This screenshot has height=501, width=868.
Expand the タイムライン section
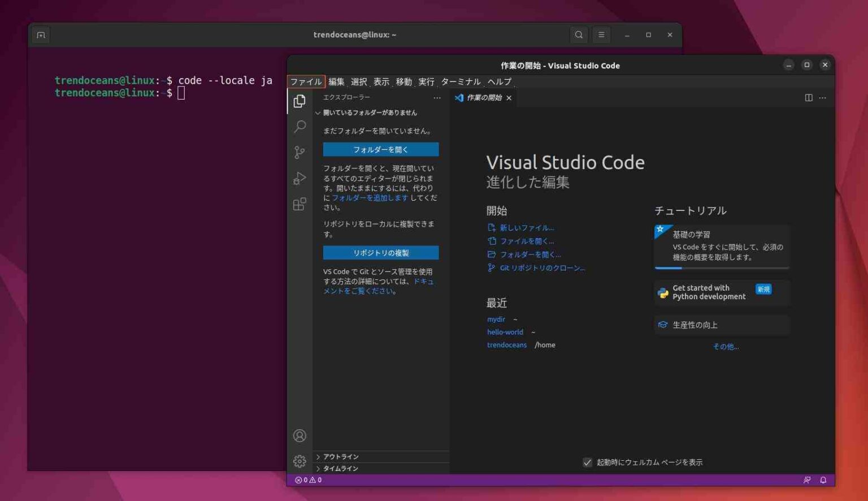click(x=338, y=468)
